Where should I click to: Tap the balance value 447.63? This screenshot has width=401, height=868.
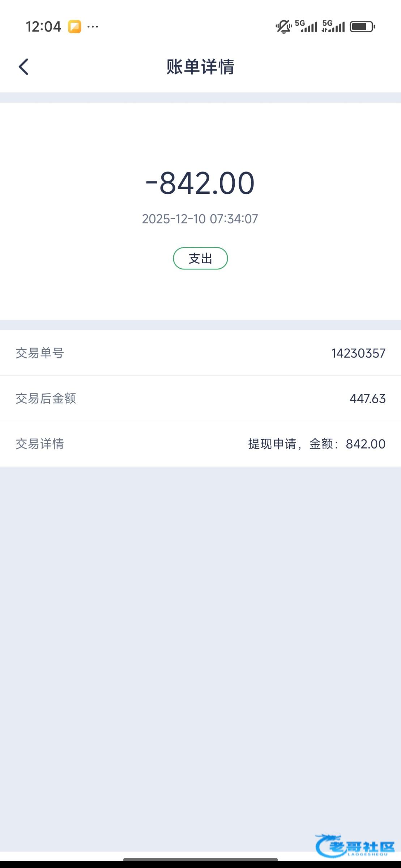(x=367, y=399)
